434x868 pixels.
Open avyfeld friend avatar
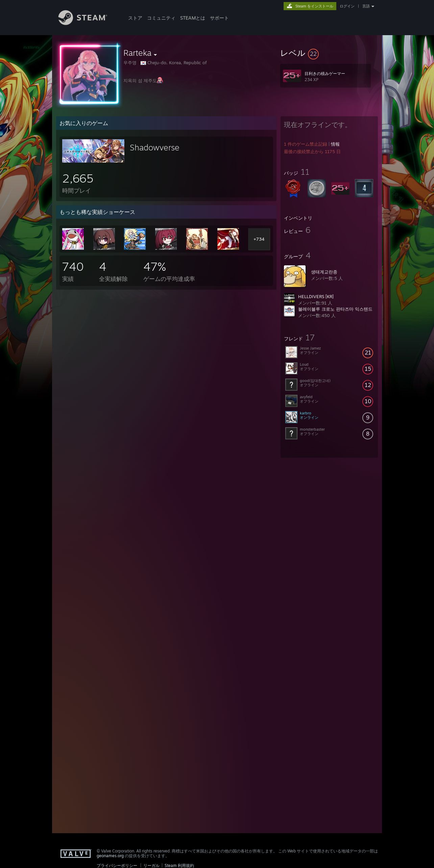[291, 401]
